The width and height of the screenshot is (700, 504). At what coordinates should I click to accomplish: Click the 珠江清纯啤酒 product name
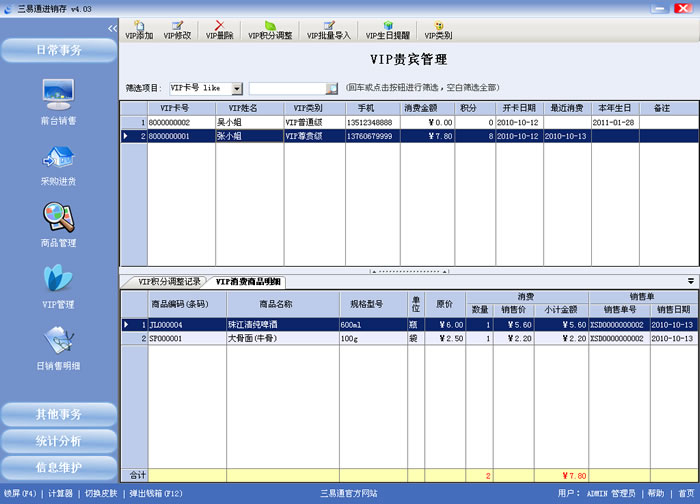click(283, 325)
